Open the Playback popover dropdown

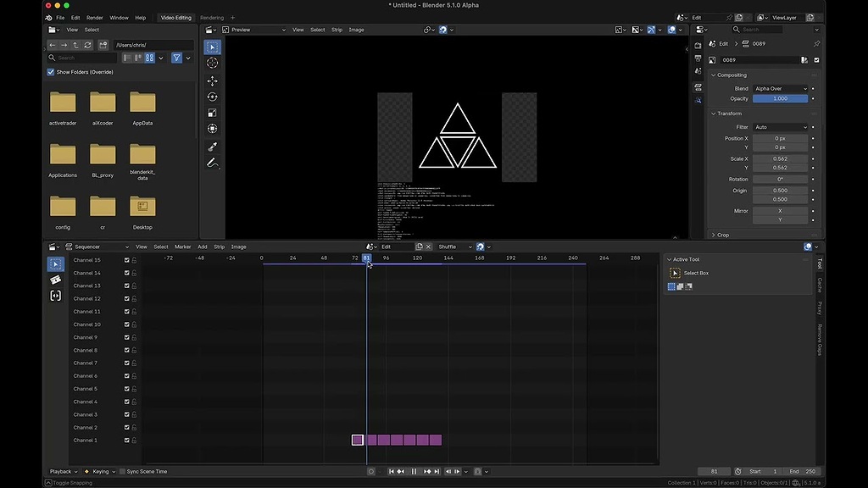[63, 471]
